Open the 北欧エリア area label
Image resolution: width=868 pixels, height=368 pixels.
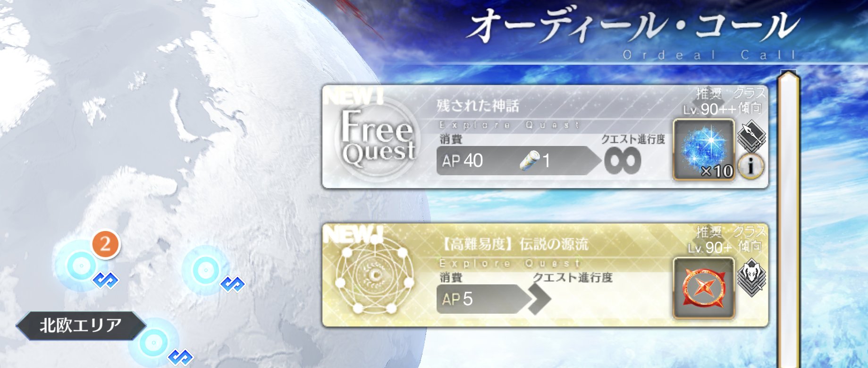click(81, 325)
